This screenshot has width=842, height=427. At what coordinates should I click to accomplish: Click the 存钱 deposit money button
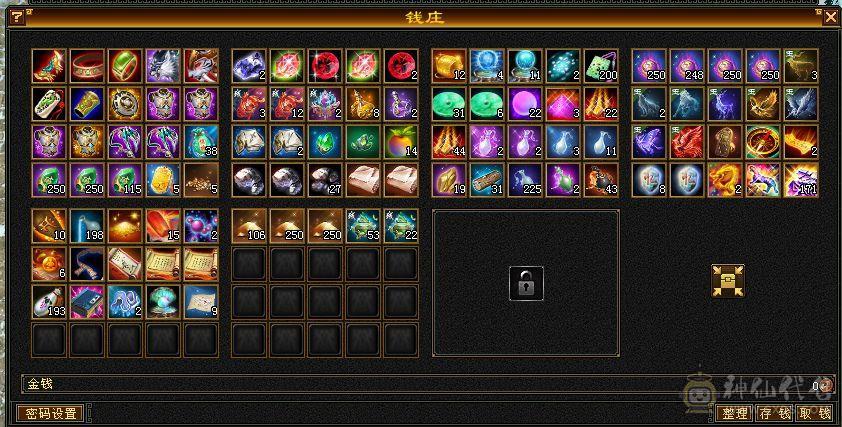point(775,413)
